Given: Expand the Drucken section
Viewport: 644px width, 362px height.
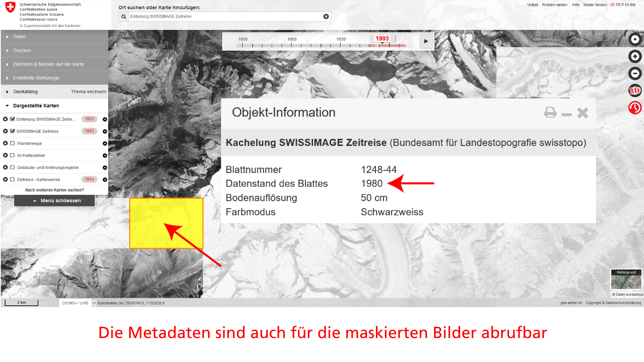Looking at the screenshot, I should pyautogui.click(x=22, y=51).
